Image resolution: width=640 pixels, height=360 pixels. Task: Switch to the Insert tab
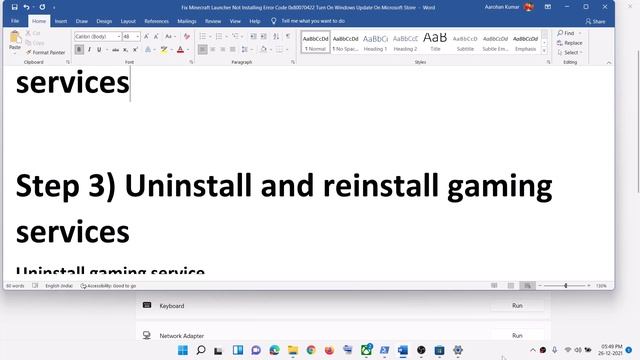point(61,21)
